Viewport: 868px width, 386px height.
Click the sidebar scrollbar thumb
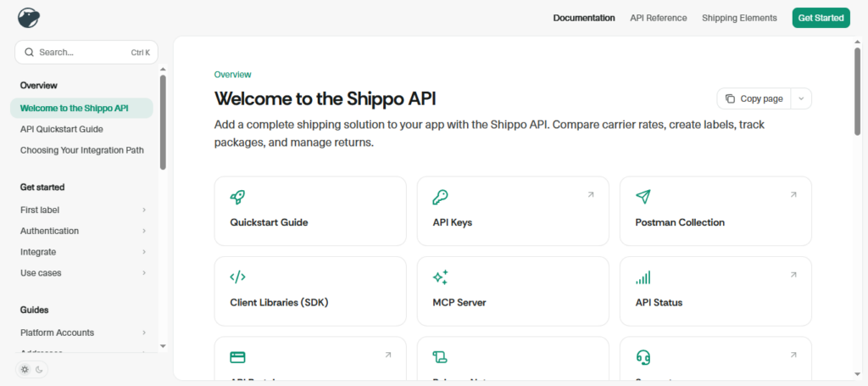tap(163, 122)
